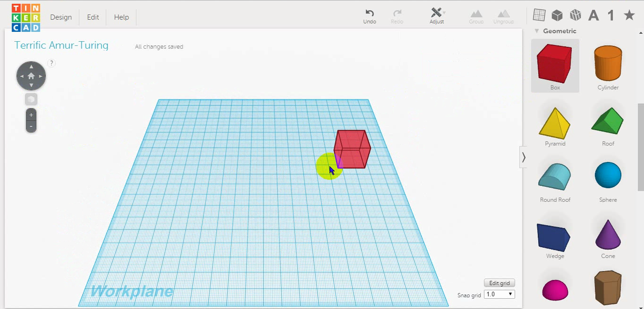The height and width of the screenshot is (309, 644).
Task: Select the red Box shape
Action: [555, 63]
